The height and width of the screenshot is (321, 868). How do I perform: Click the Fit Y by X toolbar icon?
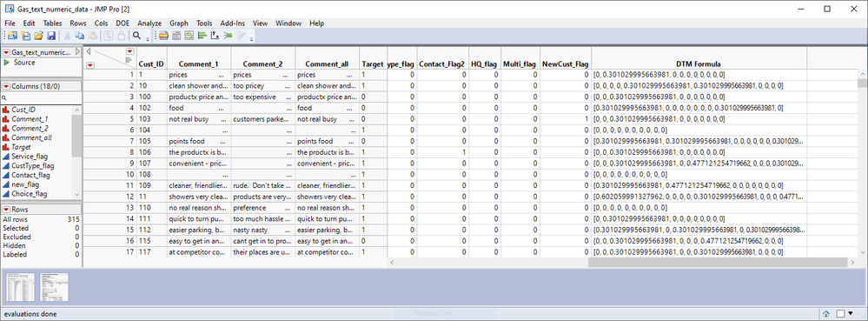(x=215, y=36)
